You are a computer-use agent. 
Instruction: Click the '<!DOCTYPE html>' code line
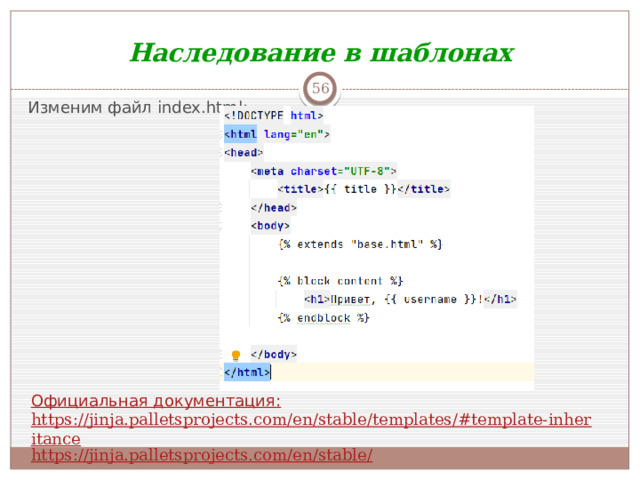(273, 116)
